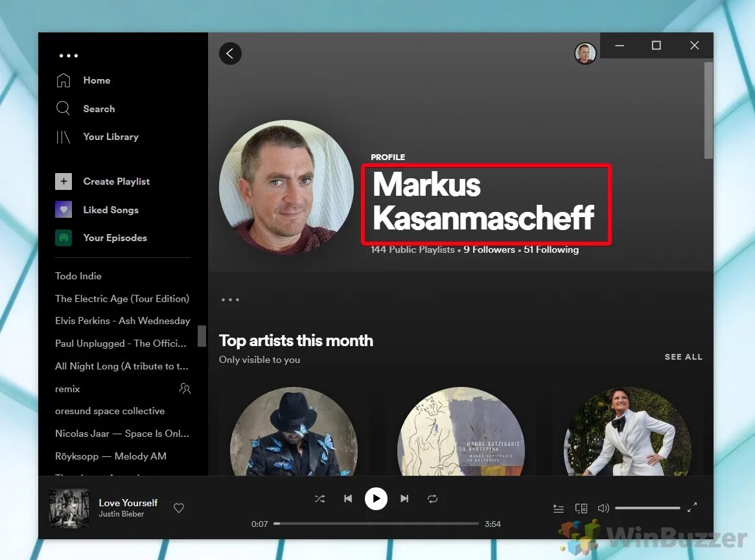The width and height of the screenshot is (755, 560).
Task: Toggle shuffle playback
Action: coord(319,499)
